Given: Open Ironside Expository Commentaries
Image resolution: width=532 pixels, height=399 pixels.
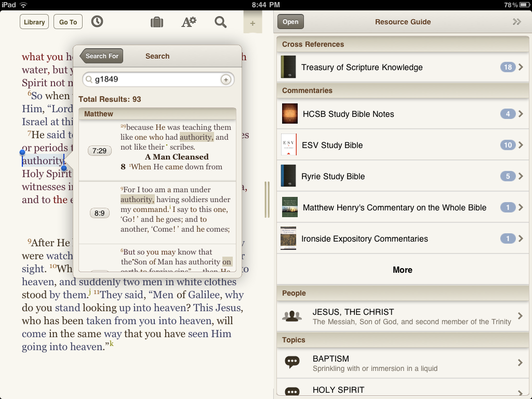Looking at the screenshot, I should tap(403, 239).
